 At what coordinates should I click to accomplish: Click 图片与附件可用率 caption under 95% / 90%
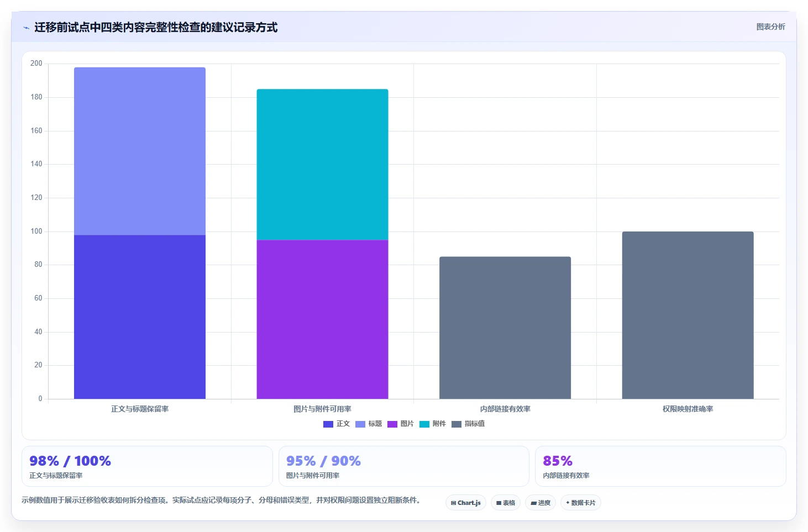point(313,476)
